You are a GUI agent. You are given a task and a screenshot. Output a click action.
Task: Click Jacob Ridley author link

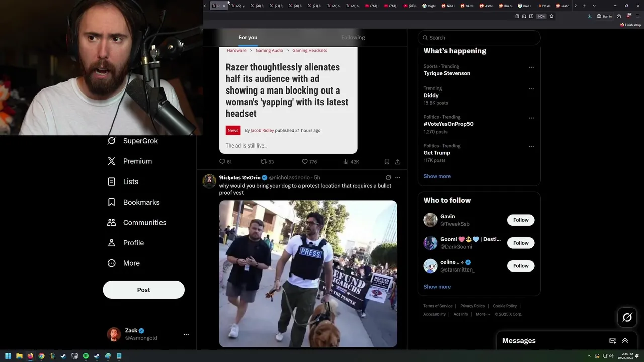point(262,130)
